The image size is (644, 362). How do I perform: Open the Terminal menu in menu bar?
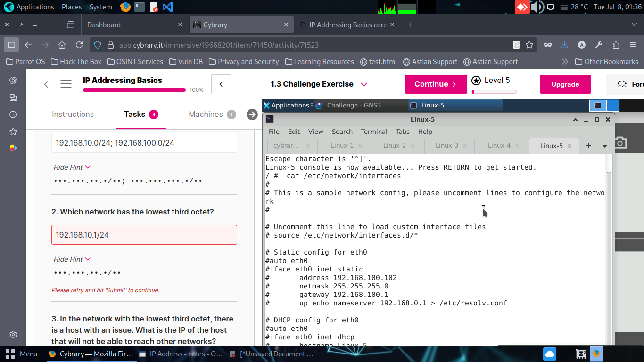click(x=374, y=132)
